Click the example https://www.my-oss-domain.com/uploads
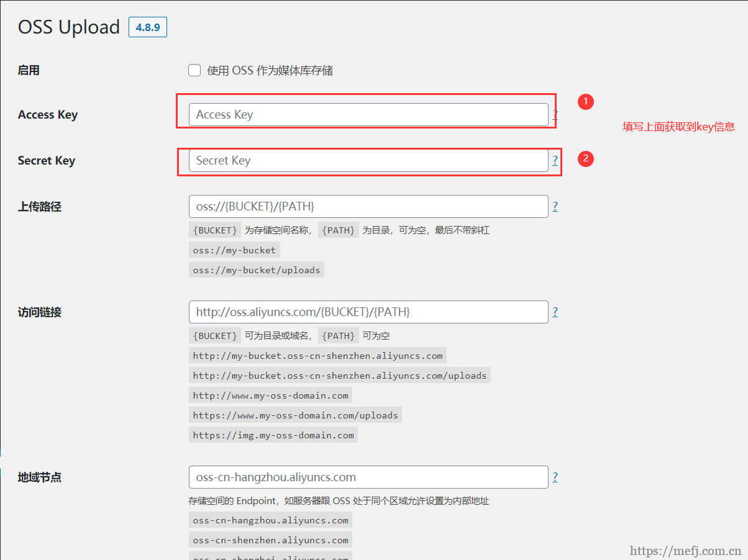The height and width of the screenshot is (560, 748). tap(295, 415)
